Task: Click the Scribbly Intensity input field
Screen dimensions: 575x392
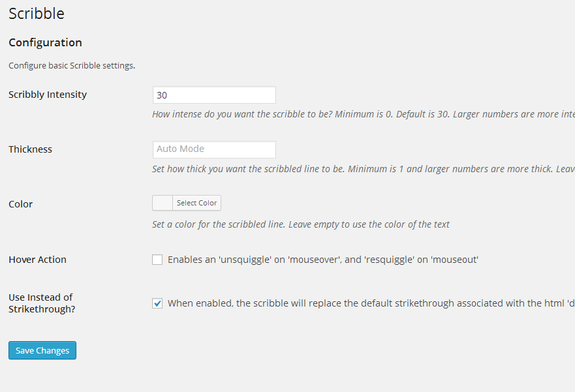Action: (213, 95)
